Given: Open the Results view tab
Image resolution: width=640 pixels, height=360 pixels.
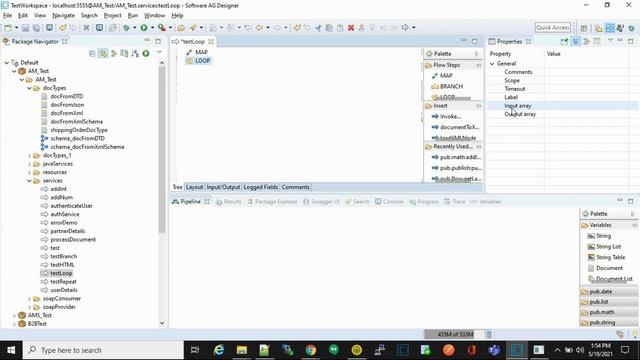Looking at the screenshot, I should pyautogui.click(x=229, y=202).
